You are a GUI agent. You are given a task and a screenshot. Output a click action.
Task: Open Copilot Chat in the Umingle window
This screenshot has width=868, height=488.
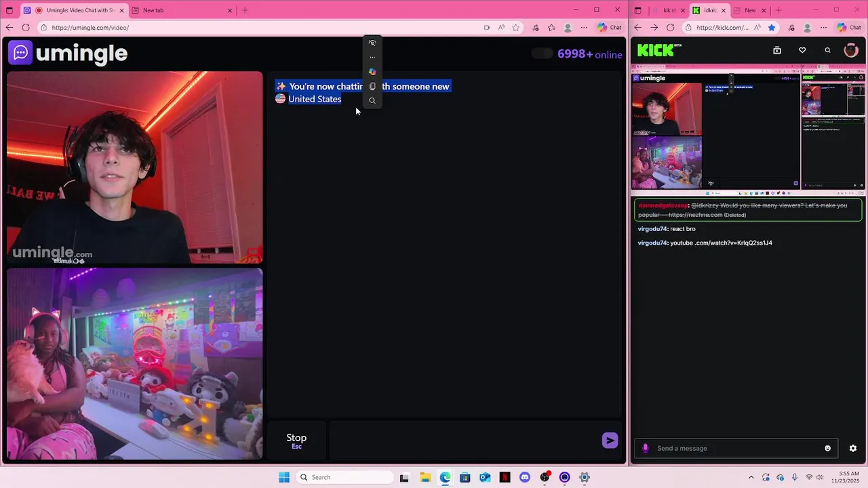[610, 28]
